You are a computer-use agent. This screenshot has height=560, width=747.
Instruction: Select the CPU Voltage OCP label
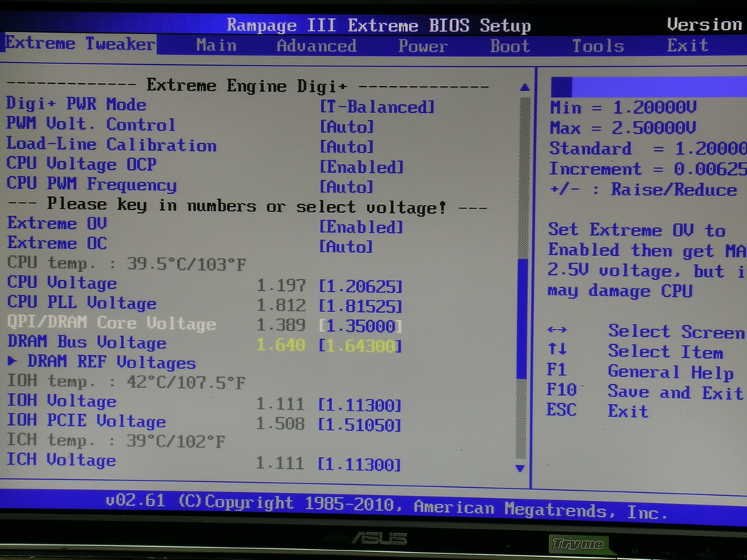click(81, 164)
